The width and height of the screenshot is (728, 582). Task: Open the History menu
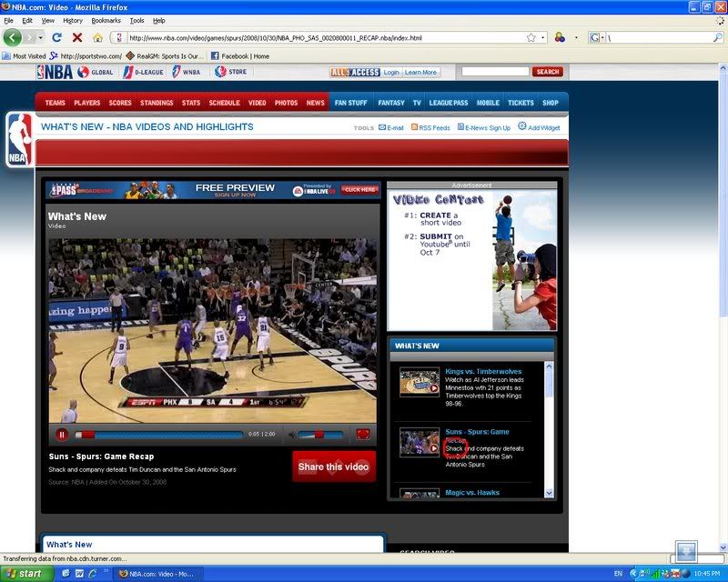[73, 20]
